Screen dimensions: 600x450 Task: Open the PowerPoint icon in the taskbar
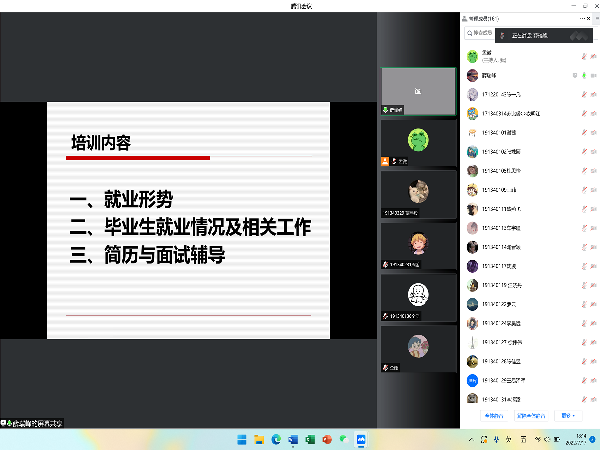click(x=327, y=439)
